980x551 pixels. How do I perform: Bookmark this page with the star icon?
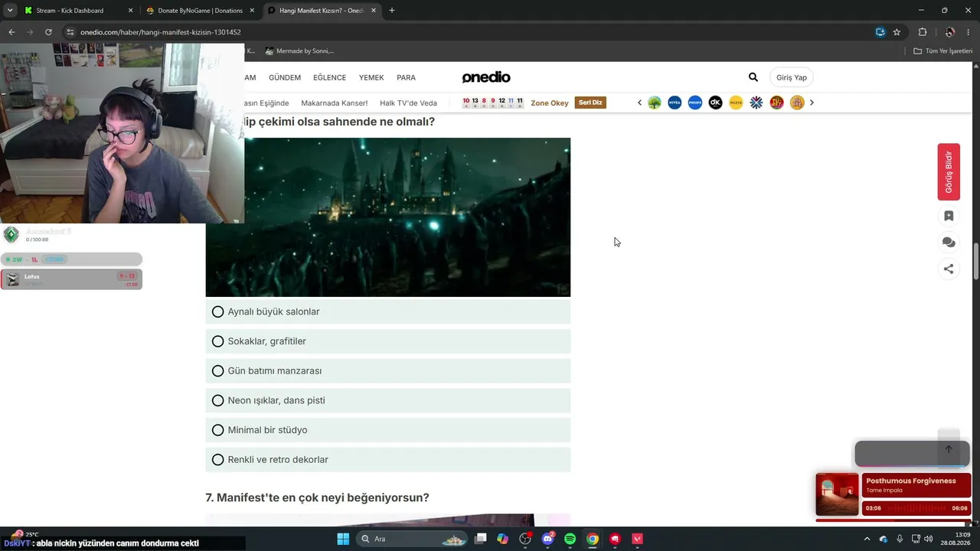(897, 32)
